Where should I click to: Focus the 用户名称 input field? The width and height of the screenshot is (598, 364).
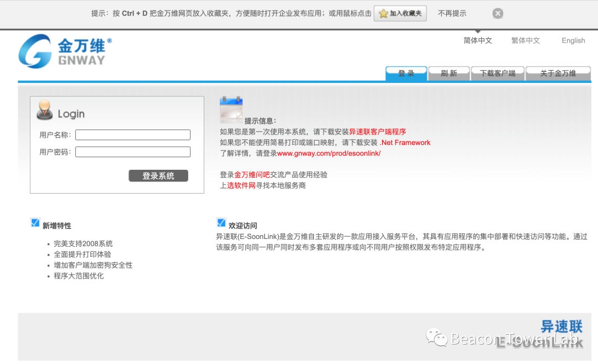pyautogui.click(x=133, y=135)
